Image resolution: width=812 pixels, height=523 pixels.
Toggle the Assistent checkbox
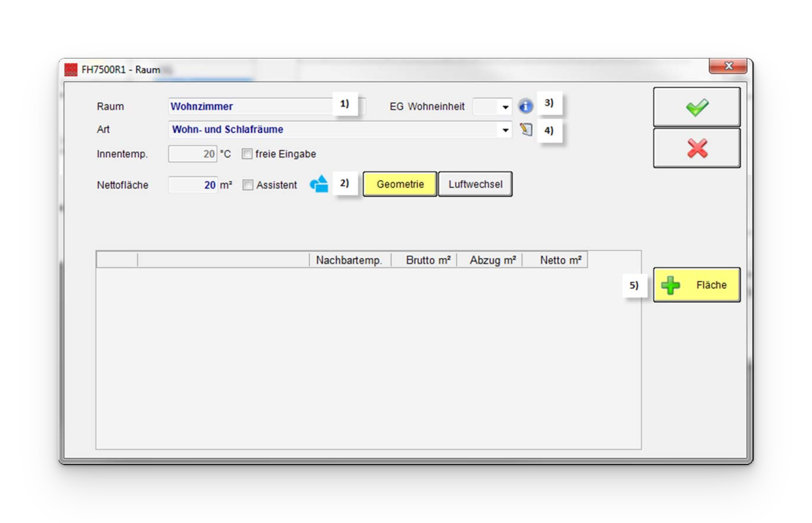pyautogui.click(x=248, y=185)
